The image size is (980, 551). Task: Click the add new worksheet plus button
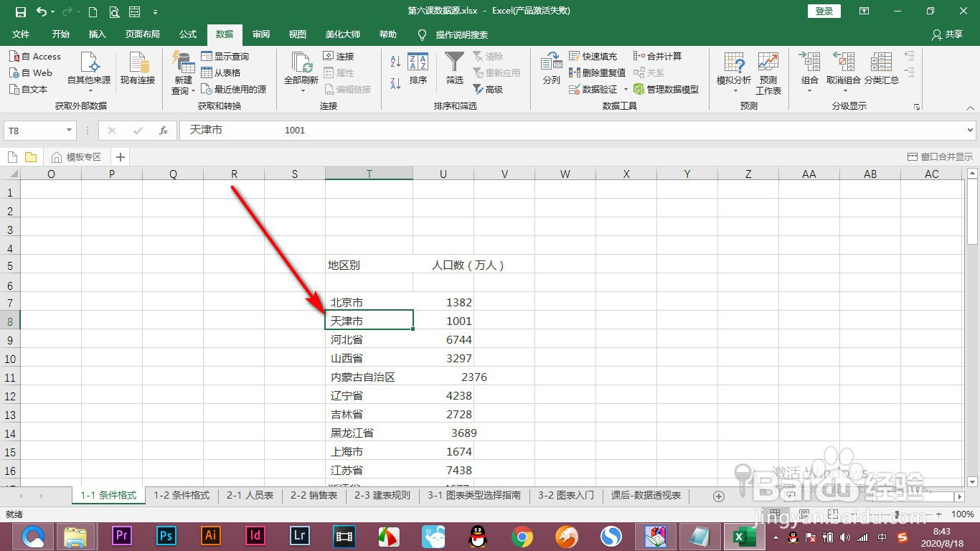(718, 495)
